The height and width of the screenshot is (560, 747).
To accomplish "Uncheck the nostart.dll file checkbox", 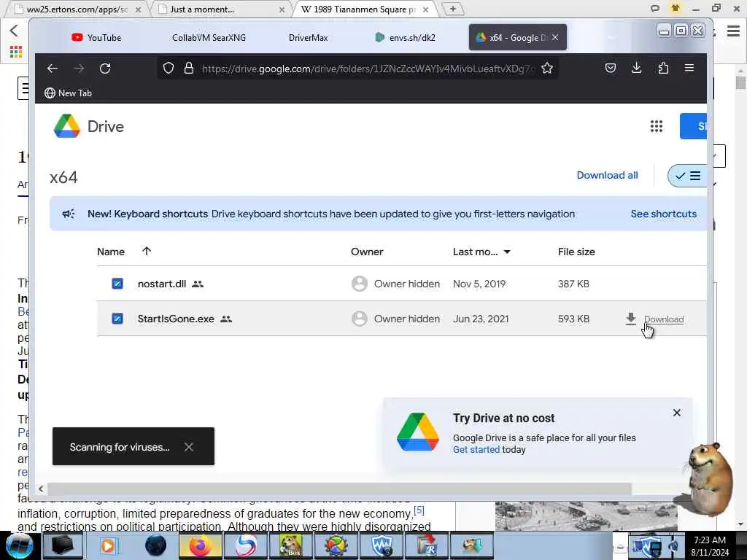I will (117, 284).
